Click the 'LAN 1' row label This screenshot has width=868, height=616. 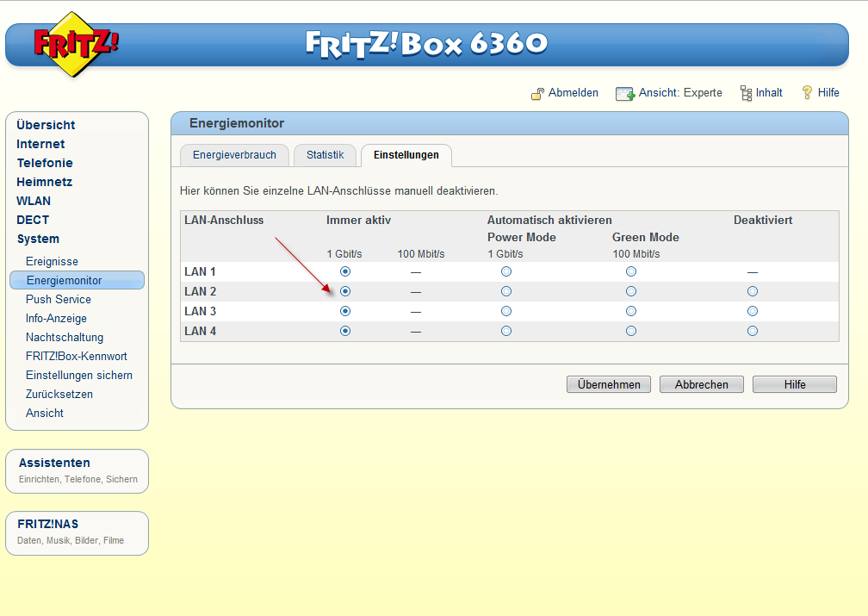click(200, 272)
